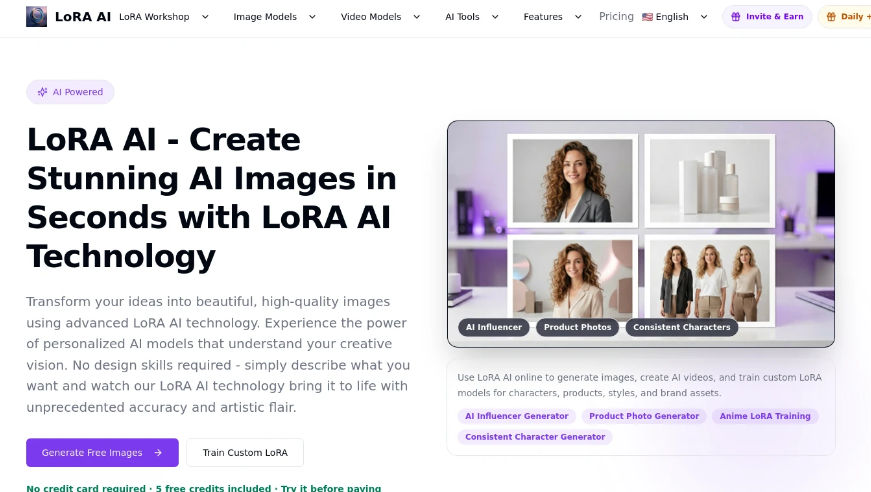Click the woman in beige blazer photo

[x=572, y=279]
